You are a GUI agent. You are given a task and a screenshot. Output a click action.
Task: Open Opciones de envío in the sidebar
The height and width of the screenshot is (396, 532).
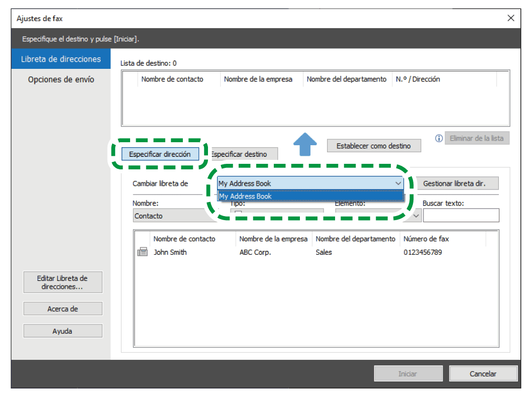click(x=61, y=79)
